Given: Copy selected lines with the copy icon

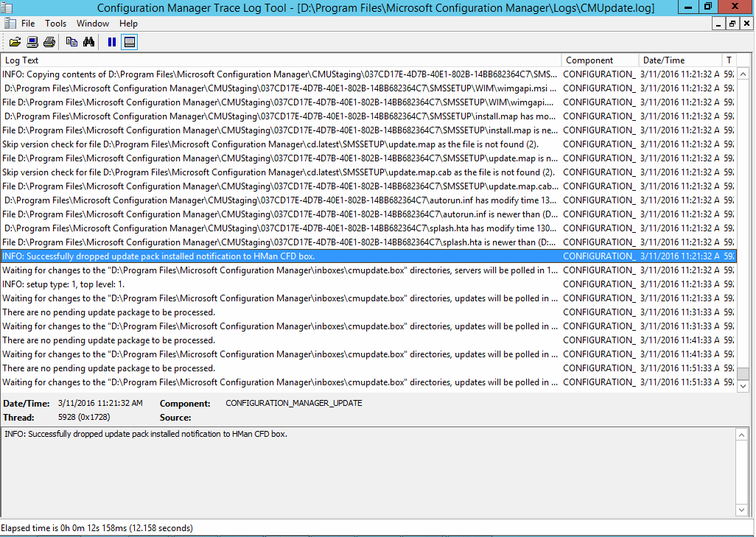Looking at the screenshot, I should [71, 42].
